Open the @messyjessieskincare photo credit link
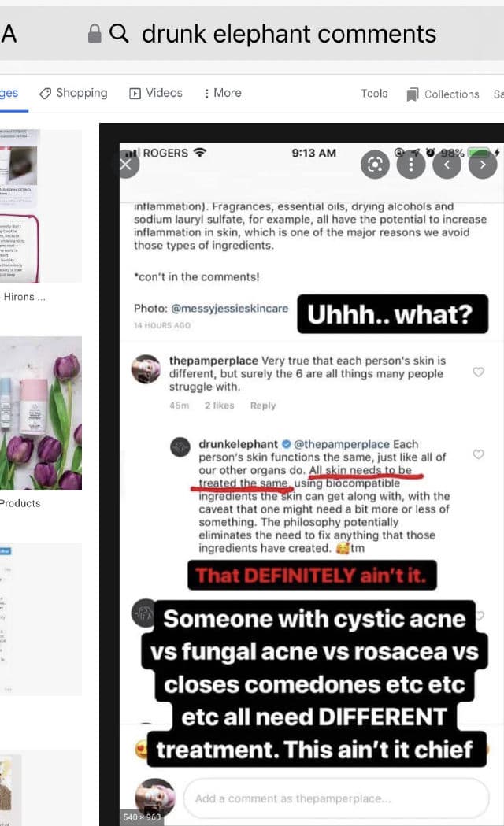The height and width of the screenshot is (826, 504). tap(230, 308)
